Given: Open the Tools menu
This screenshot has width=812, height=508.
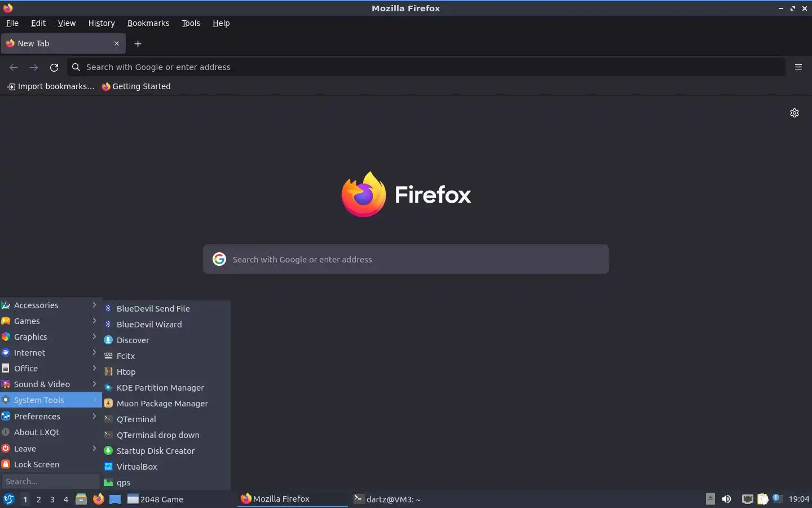Looking at the screenshot, I should pos(191,23).
